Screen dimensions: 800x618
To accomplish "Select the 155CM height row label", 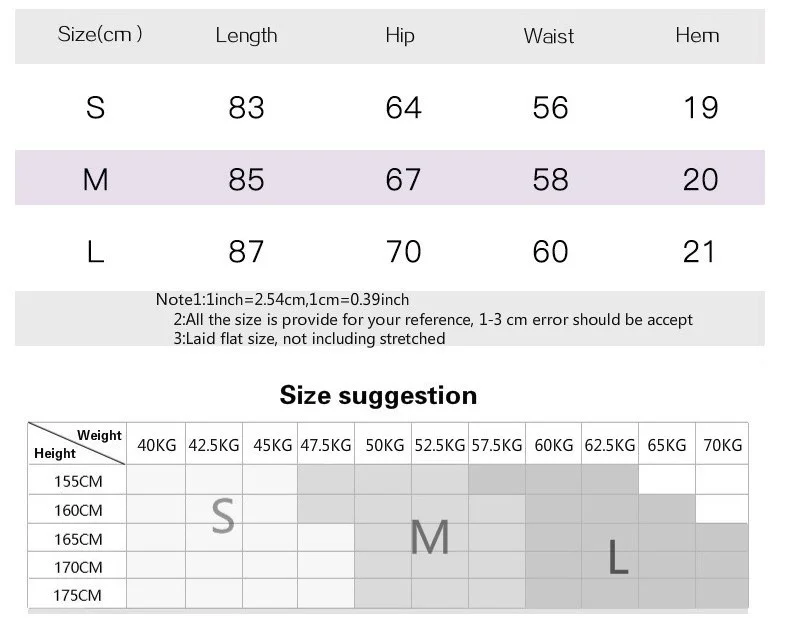I will (78, 481).
